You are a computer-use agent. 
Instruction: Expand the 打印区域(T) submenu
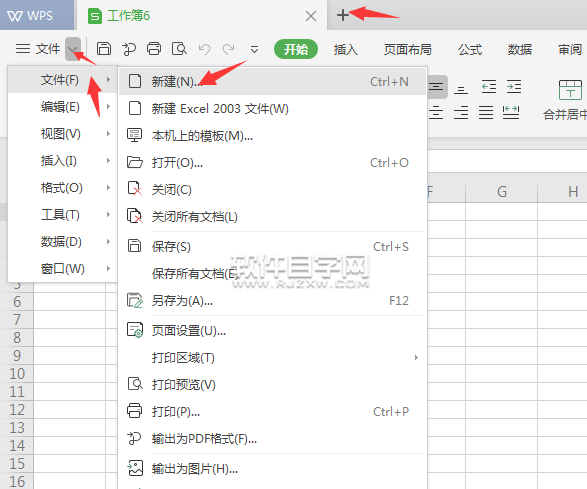click(273, 358)
